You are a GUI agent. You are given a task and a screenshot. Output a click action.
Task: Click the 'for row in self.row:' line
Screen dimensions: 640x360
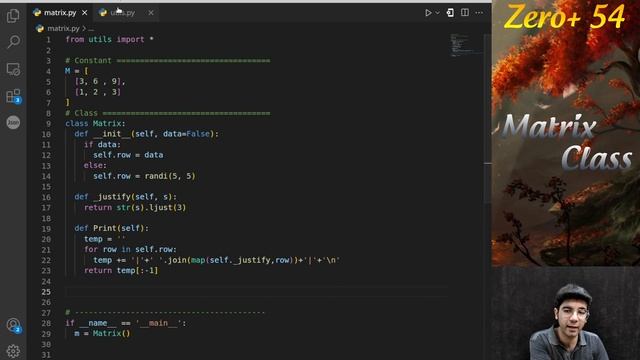pos(130,249)
